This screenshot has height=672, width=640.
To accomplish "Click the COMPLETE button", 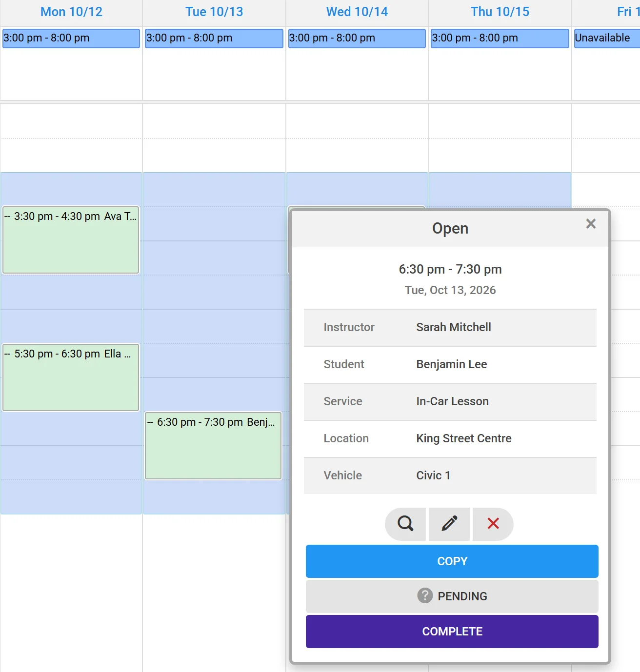I will pos(452,632).
